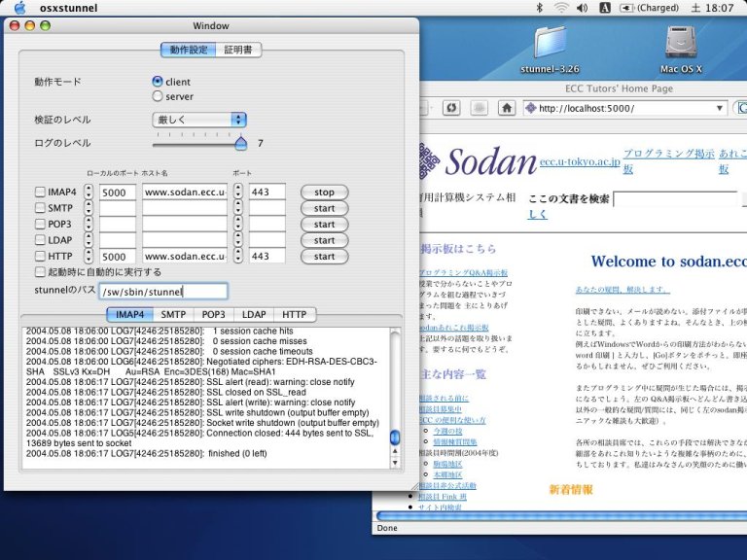Click the ここの文書を検索 search field

tap(675, 199)
